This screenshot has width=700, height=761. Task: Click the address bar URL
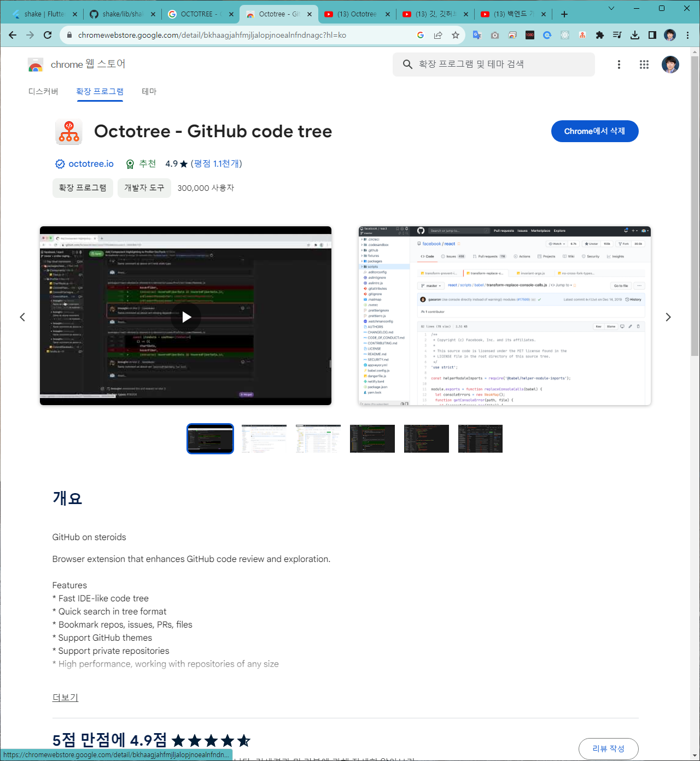pyautogui.click(x=212, y=35)
